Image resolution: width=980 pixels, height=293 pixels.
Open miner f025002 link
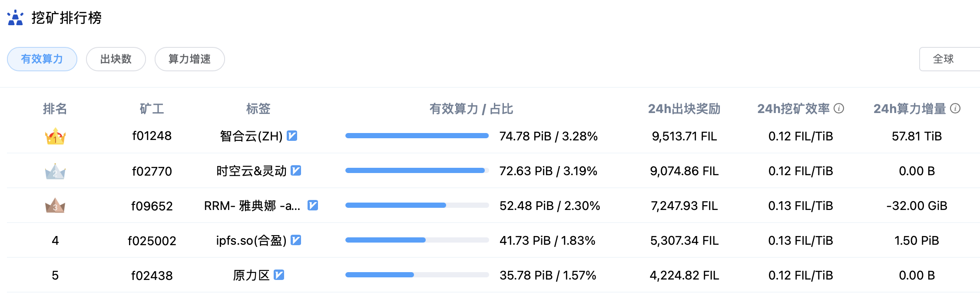click(x=152, y=240)
